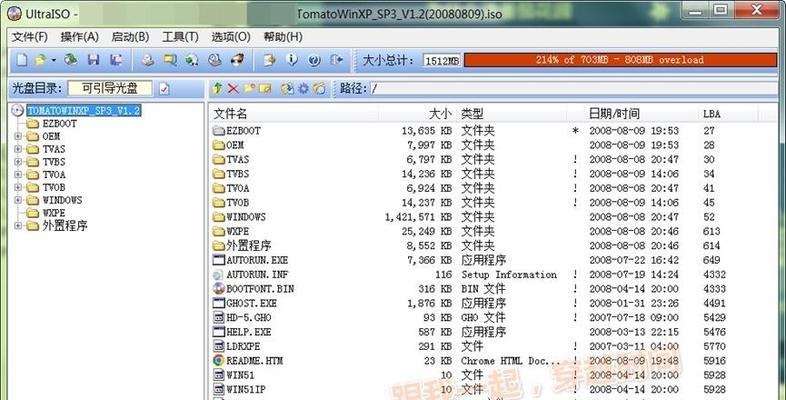Expand the OEM tree node
Image resolution: width=786 pixels, height=400 pixels.
(x=18, y=136)
